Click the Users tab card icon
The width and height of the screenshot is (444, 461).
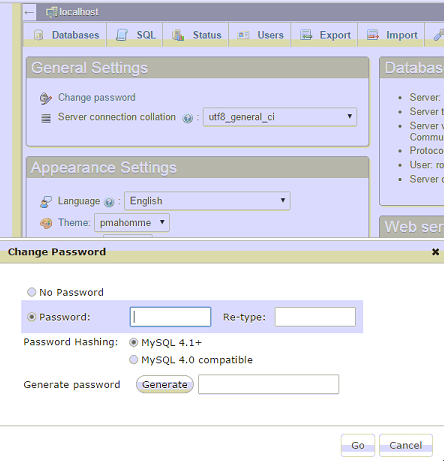point(243,35)
